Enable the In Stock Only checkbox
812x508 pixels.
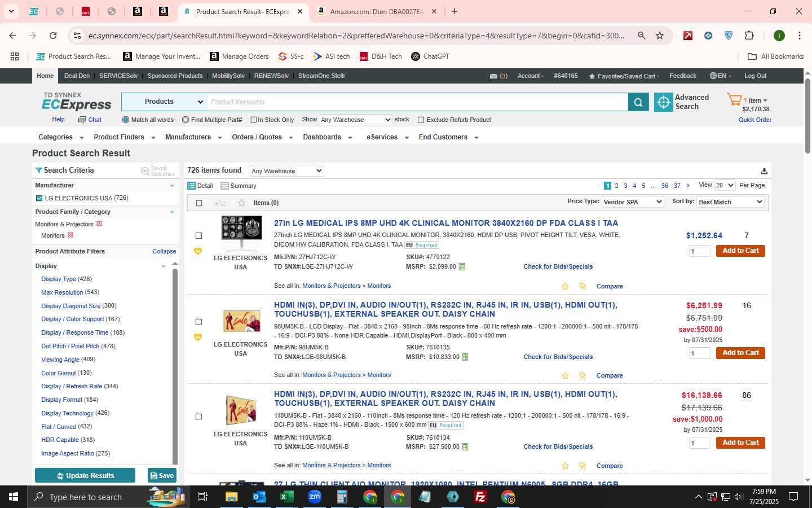[x=254, y=120]
